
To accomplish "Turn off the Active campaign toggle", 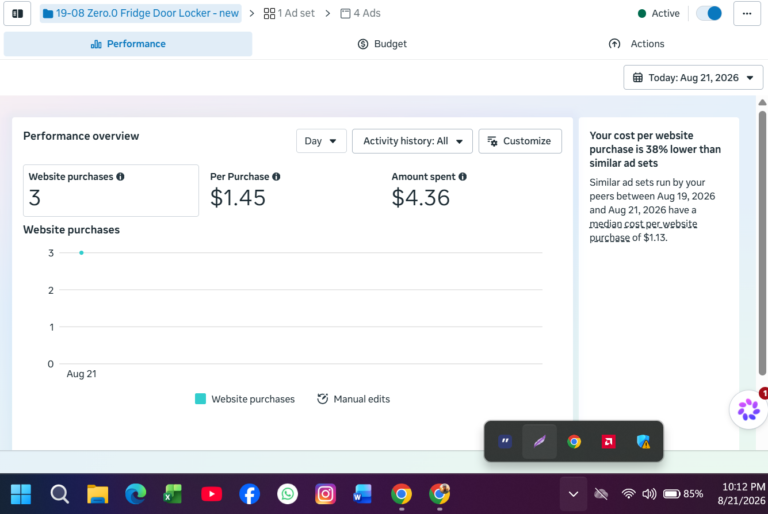I will [x=709, y=13].
